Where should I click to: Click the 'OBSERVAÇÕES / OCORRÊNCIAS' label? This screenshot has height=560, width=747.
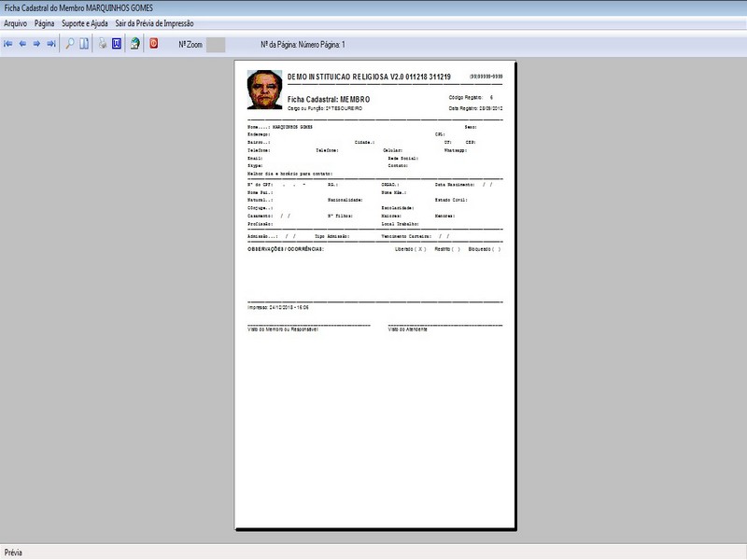click(x=286, y=249)
